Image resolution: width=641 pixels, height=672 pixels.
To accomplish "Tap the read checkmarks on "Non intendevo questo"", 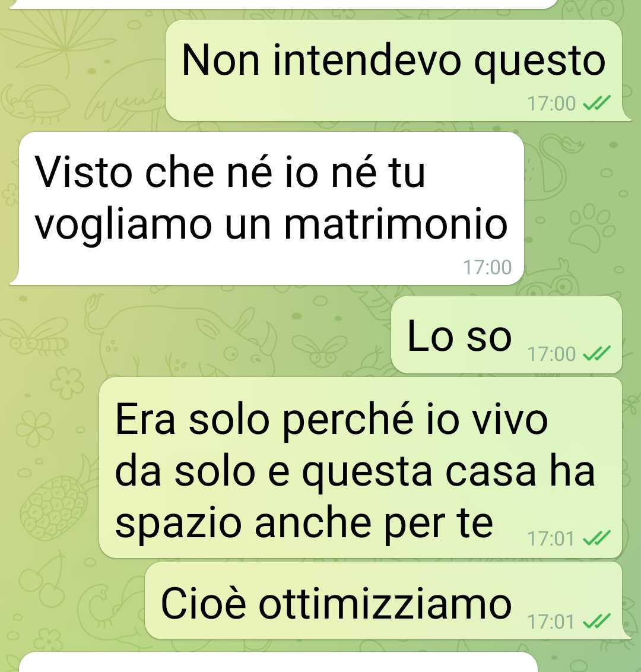I will [x=597, y=103].
